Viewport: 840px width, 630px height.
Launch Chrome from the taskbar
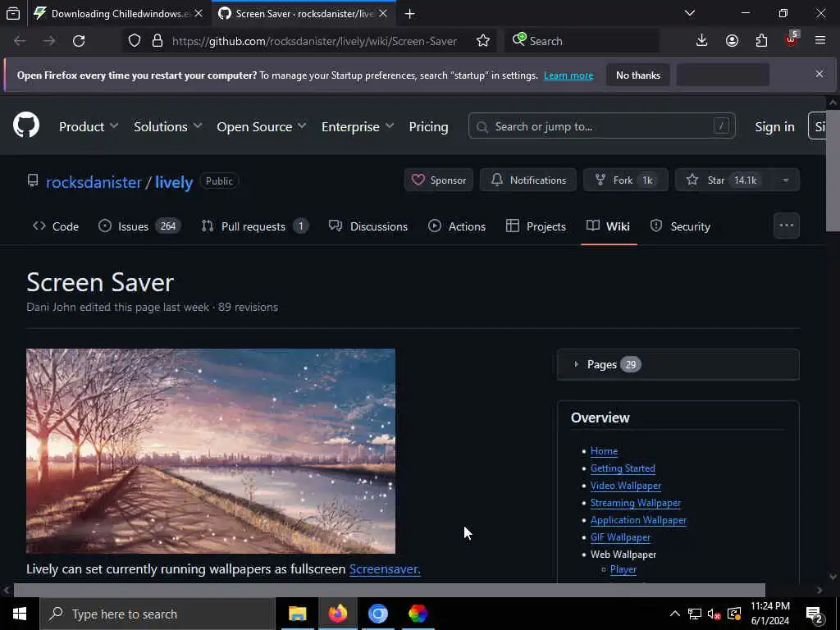pos(377,614)
